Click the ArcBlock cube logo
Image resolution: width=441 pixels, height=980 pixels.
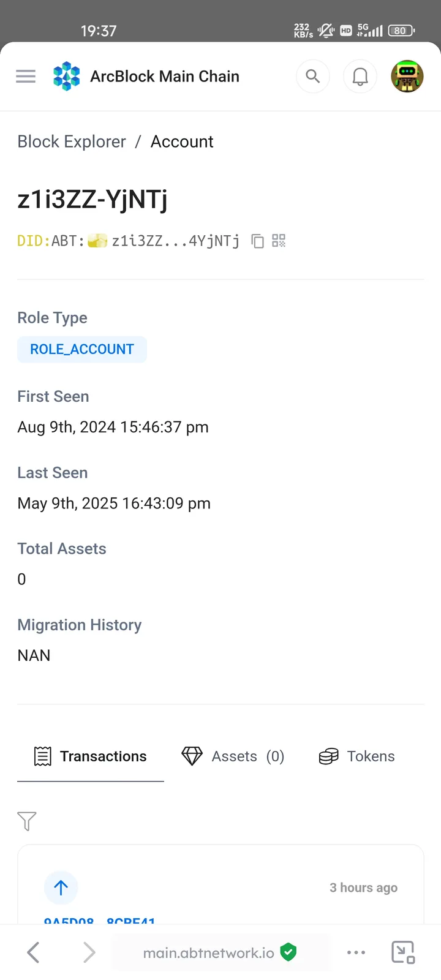pos(67,77)
